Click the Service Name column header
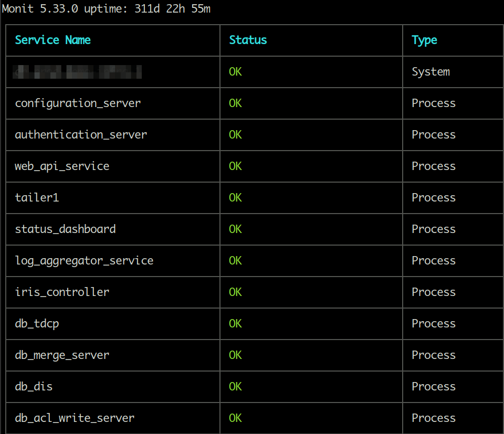Screen dimensions: 504x434 52,40
